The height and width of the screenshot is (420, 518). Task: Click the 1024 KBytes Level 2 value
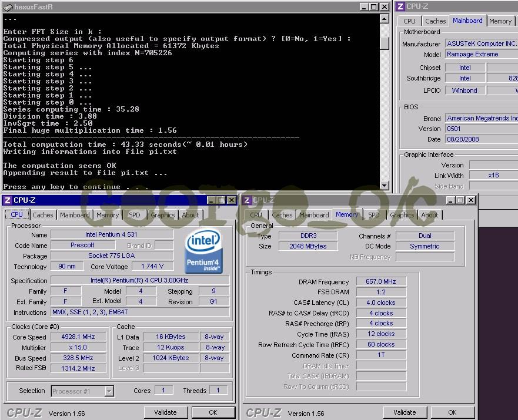point(171,358)
